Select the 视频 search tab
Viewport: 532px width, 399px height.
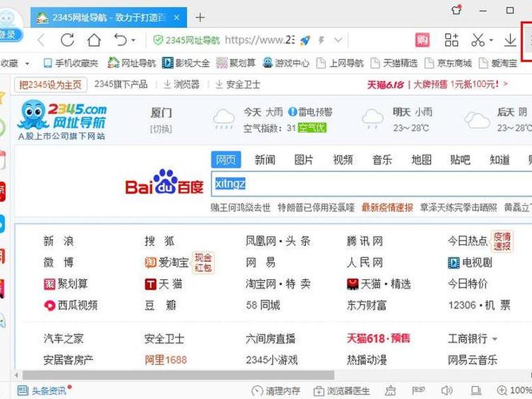coord(343,160)
